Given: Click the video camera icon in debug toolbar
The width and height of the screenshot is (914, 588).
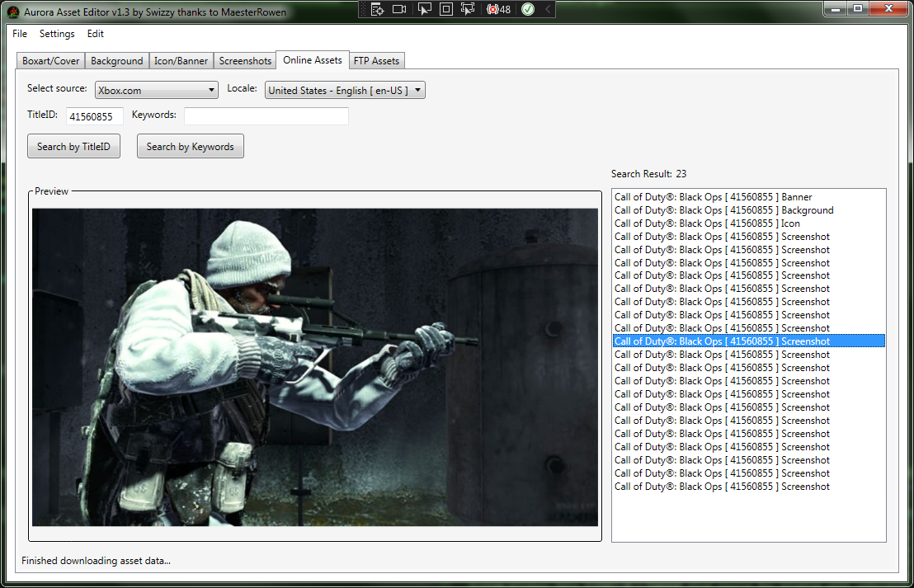Looking at the screenshot, I should (x=399, y=9).
